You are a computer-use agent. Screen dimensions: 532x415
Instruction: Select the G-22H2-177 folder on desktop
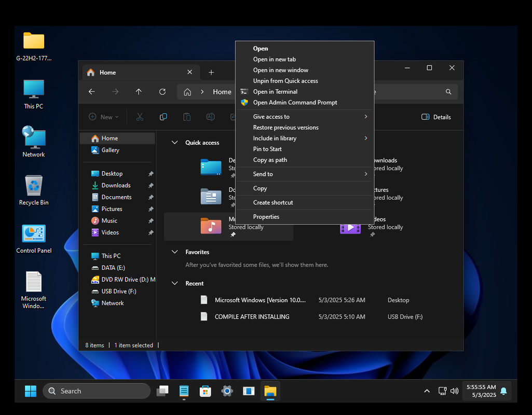34,47
